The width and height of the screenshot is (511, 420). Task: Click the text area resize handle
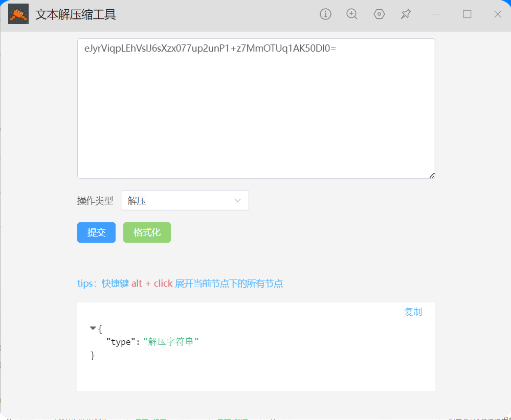click(432, 175)
